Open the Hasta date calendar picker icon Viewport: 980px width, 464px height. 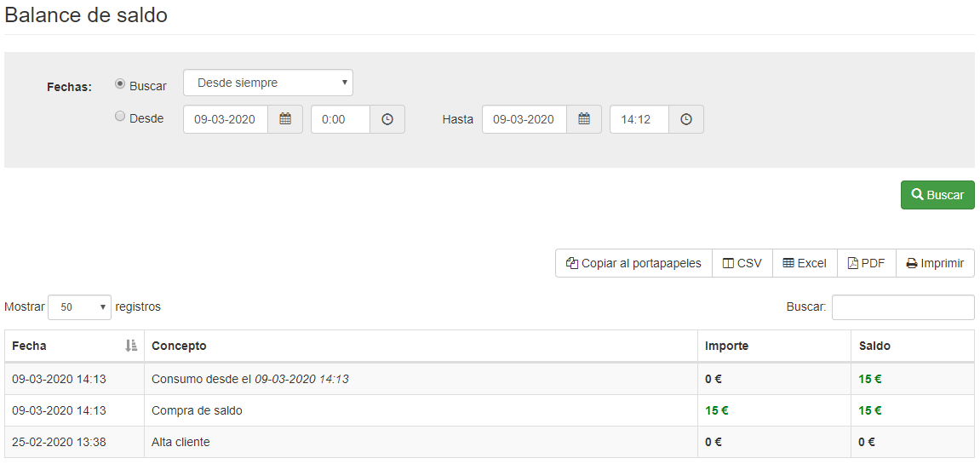click(x=584, y=120)
